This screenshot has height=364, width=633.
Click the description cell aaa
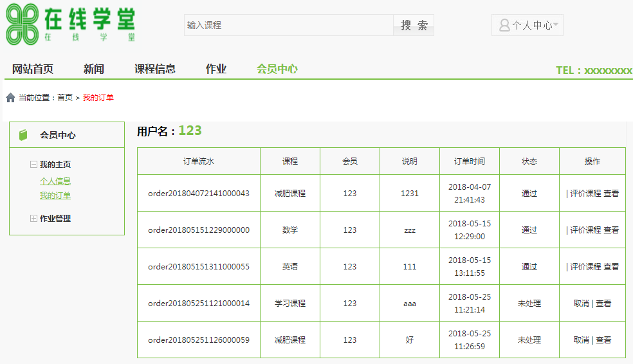coord(409,304)
